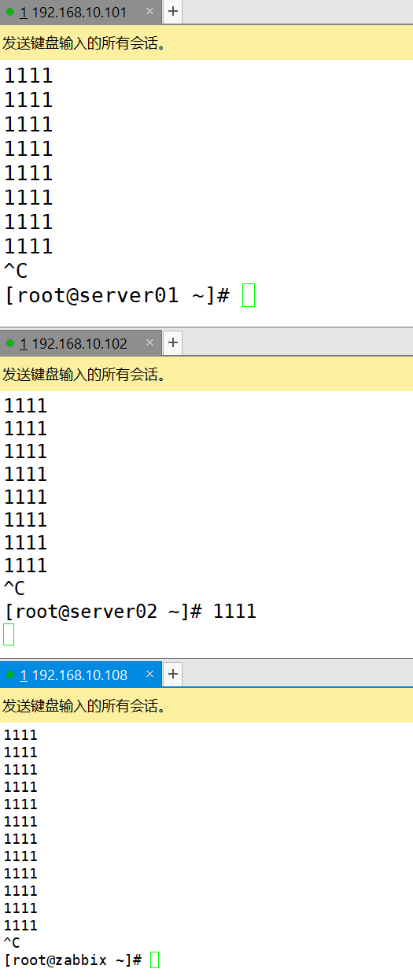Image resolution: width=413 pixels, height=980 pixels.
Task: Click the [root@server01 ~]# prompt text
Action: click(117, 296)
